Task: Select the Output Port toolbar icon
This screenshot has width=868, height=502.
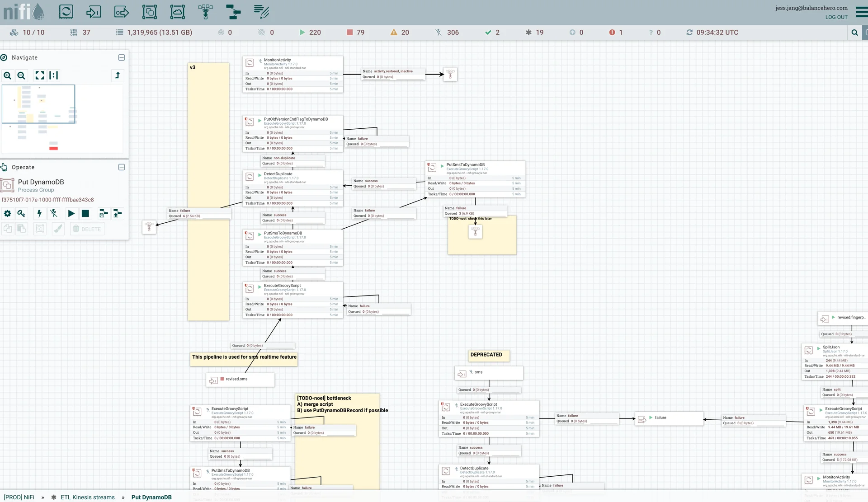Action: click(x=122, y=12)
